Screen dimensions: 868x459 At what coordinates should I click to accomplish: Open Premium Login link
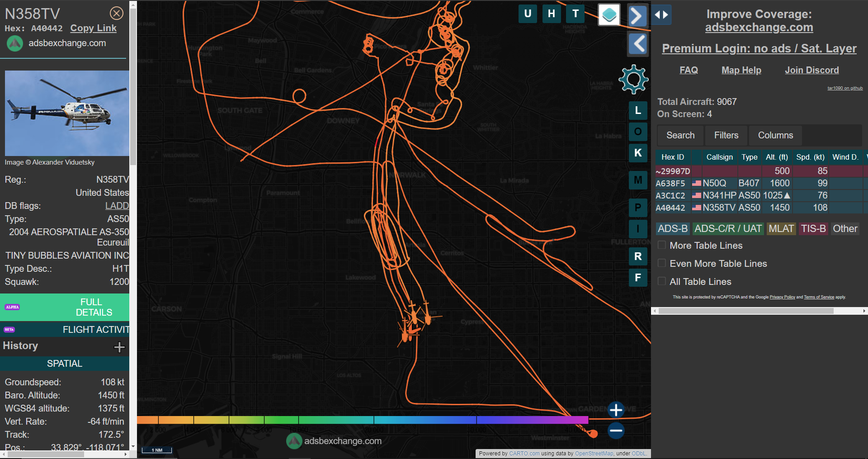click(x=759, y=48)
